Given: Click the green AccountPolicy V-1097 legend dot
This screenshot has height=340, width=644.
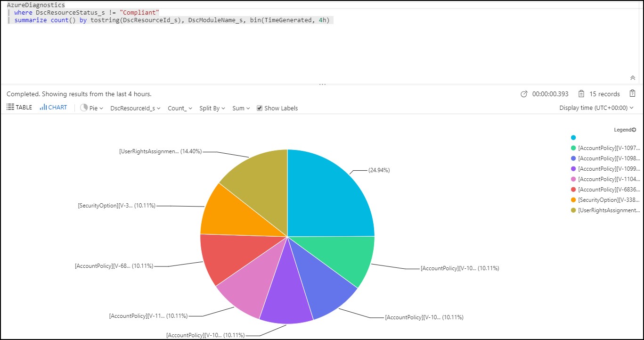Looking at the screenshot, I should pyautogui.click(x=573, y=148).
